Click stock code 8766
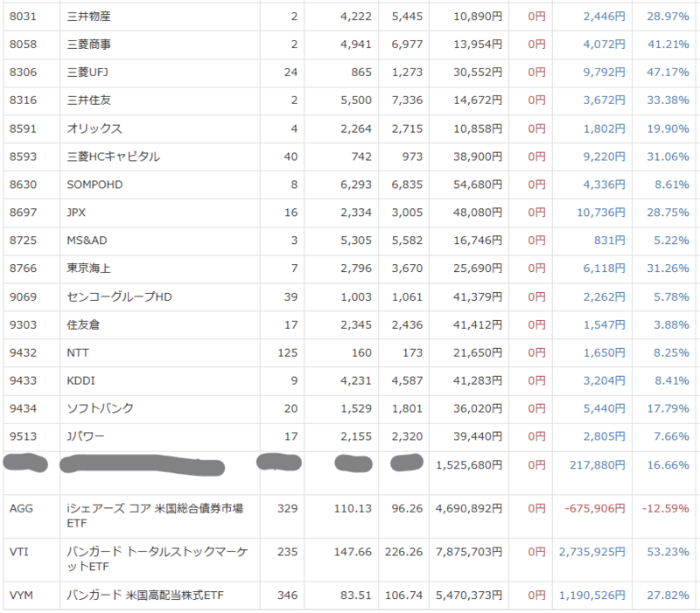 point(23,268)
